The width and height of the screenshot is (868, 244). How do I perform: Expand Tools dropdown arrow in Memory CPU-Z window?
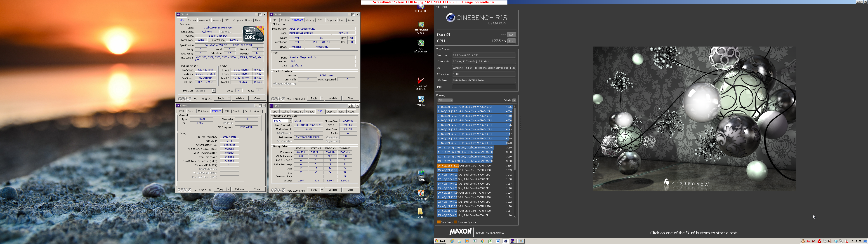[x=229, y=189]
